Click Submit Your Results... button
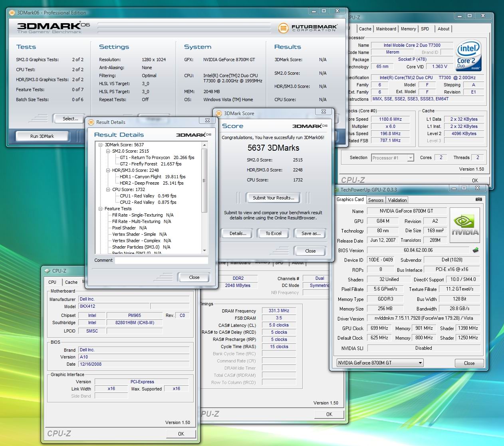 point(273,198)
